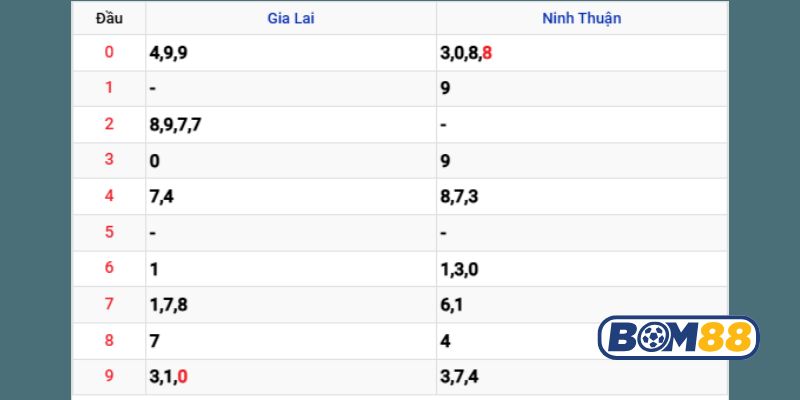Select row header 6 in Đầu column

click(x=109, y=269)
